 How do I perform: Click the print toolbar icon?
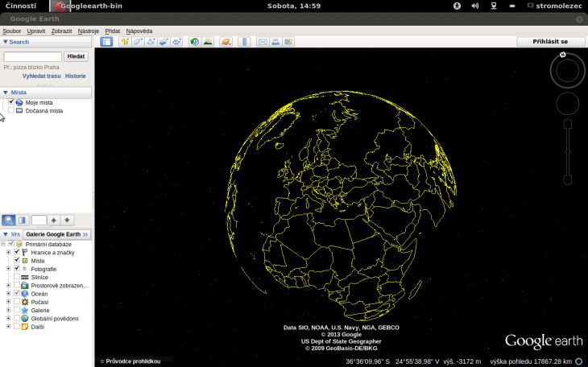275,42
